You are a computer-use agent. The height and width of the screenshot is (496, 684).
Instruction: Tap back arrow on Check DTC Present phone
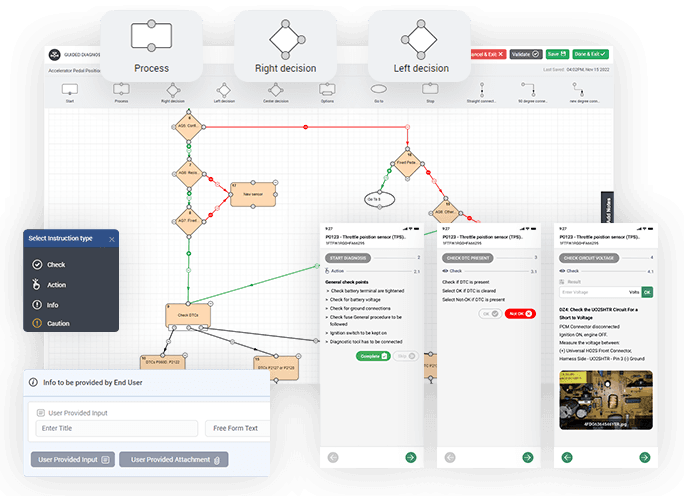[450, 457]
